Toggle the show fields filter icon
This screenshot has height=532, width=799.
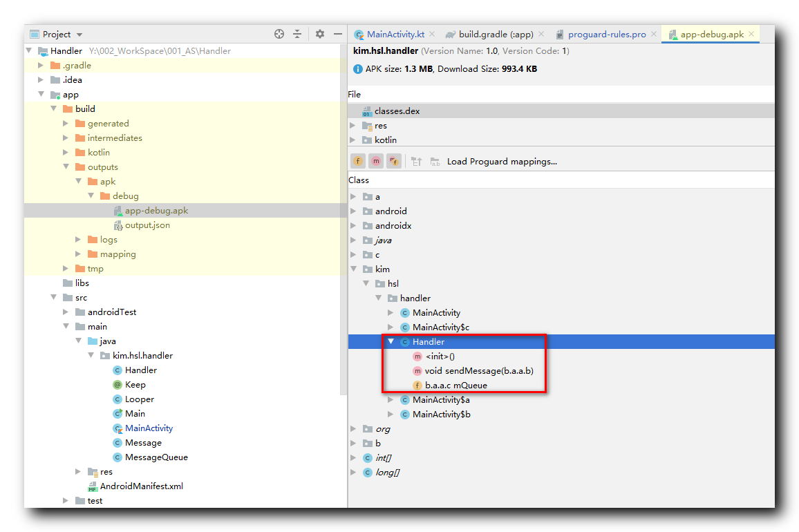pyautogui.click(x=357, y=160)
